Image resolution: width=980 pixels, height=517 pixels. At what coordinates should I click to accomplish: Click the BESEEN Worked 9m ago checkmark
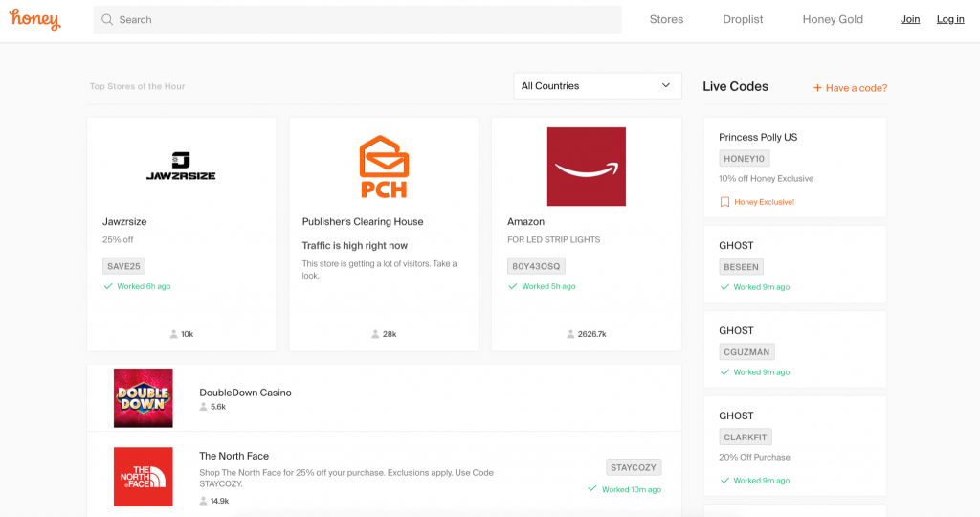point(724,287)
